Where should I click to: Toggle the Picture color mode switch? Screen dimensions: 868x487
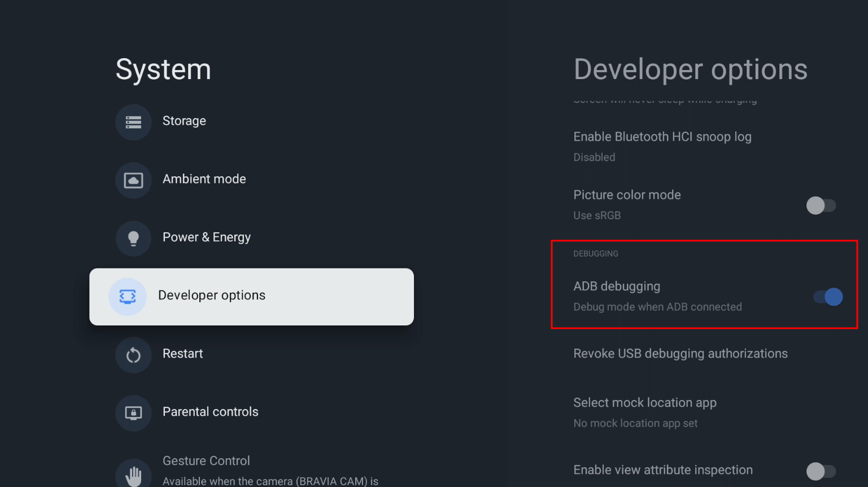821,205
